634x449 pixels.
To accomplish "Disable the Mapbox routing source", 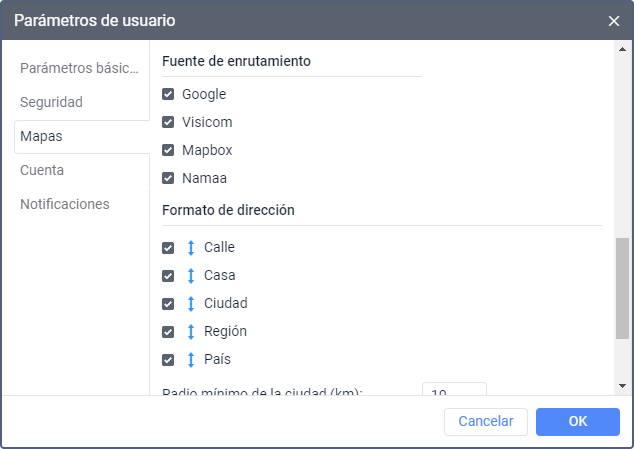I will (x=168, y=151).
